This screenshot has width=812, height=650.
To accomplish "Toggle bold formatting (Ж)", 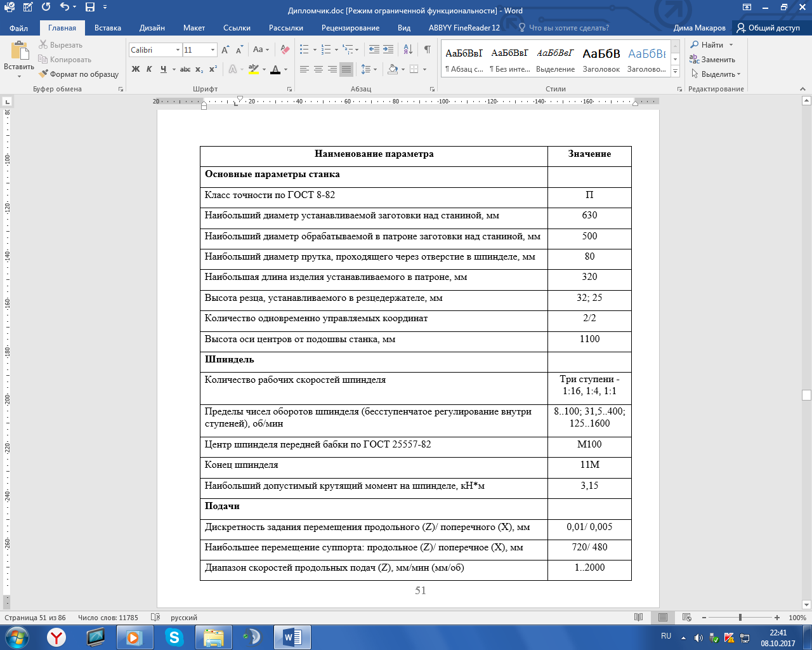I will pyautogui.click(x=136, y=69).
